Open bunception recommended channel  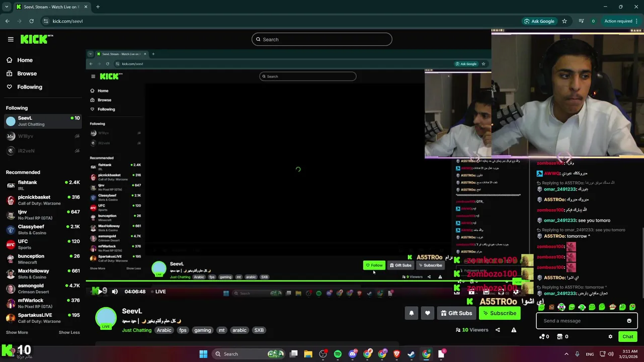click(42, 259)
